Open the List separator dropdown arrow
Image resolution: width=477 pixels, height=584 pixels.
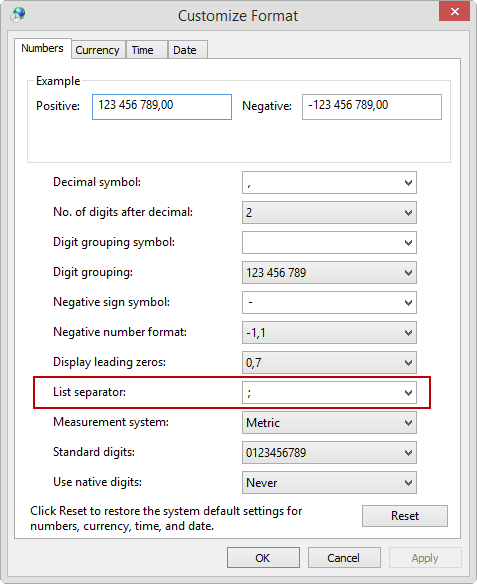click(408, 393)
